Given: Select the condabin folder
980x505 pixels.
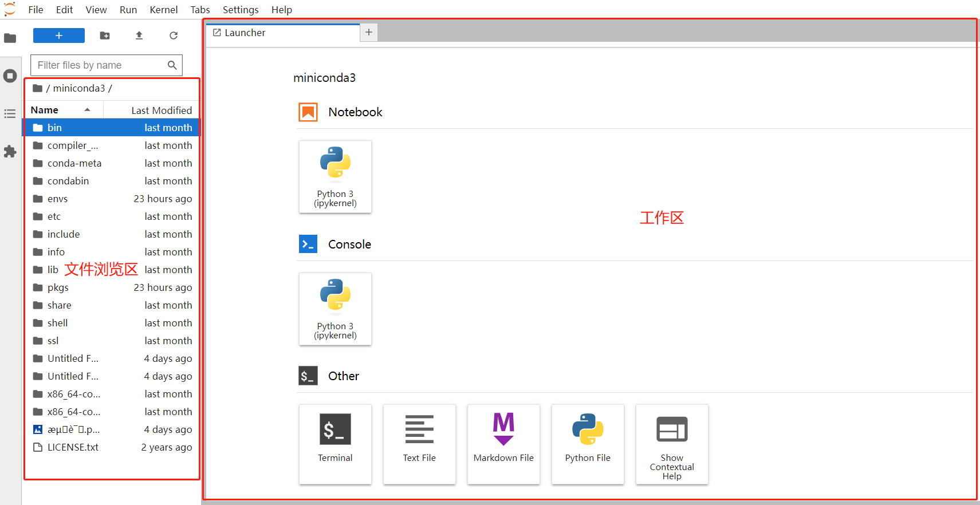Looking at the screenshot, I should tap(112, 181).
